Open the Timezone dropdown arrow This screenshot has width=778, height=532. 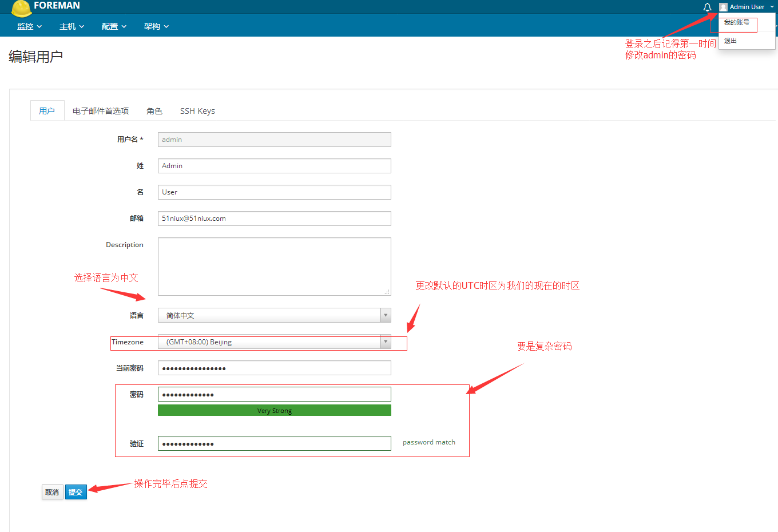[x=386, y=342]
